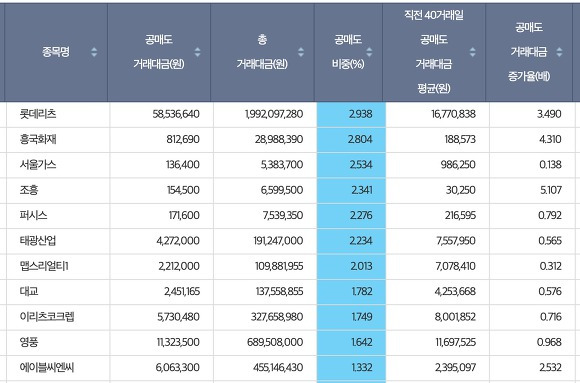Click 40-day average 30,250
580x383 pixels.
coord(461,190)
